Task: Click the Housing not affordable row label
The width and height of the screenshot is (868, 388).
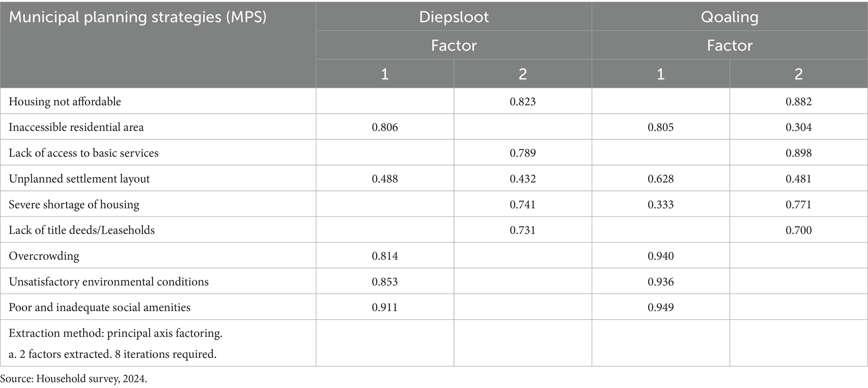Action: [65, 102]
